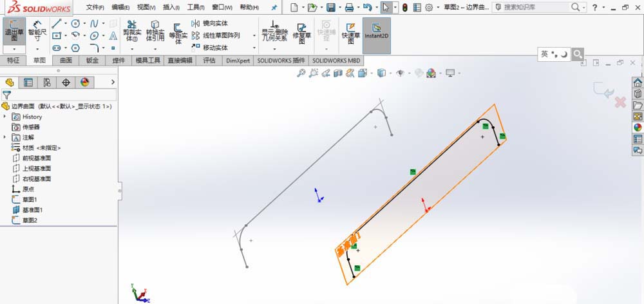This screenshot has height=304, width=644.
Task: Expand the History tree node
Action: [x=5, y=117]
